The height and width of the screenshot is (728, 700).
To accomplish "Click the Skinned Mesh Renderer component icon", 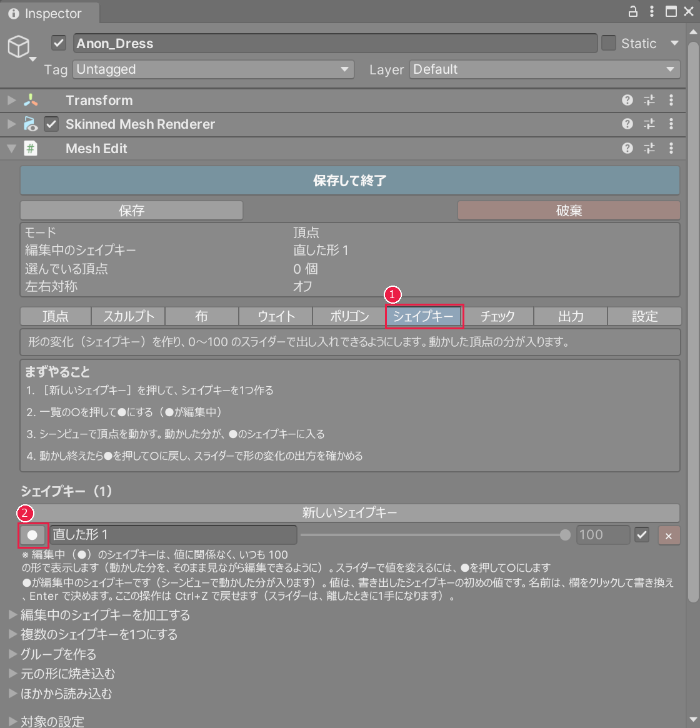I will pos(31,124).
